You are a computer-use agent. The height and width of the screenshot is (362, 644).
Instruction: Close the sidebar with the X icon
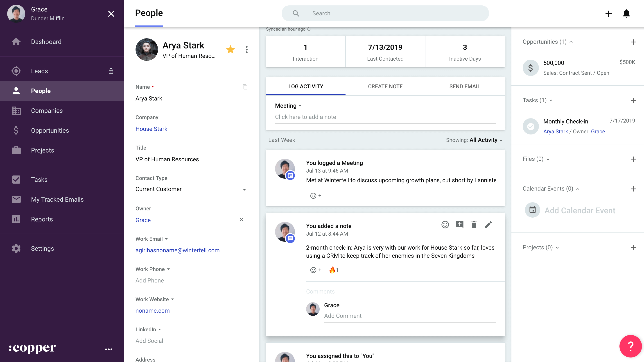point(111,14)
